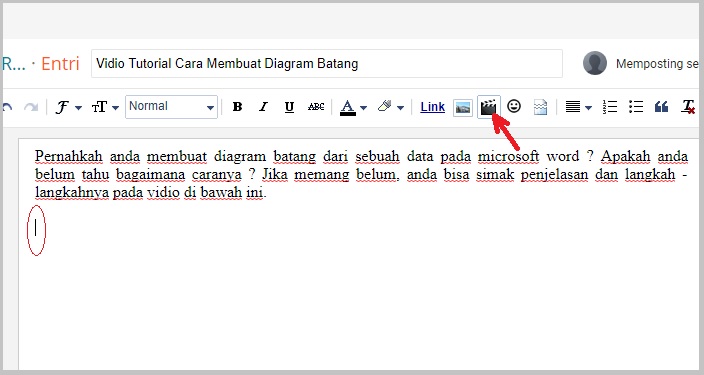Viewport: 704px width, 375px height.
Task: Click the text alignment icon
Action: 573,107
